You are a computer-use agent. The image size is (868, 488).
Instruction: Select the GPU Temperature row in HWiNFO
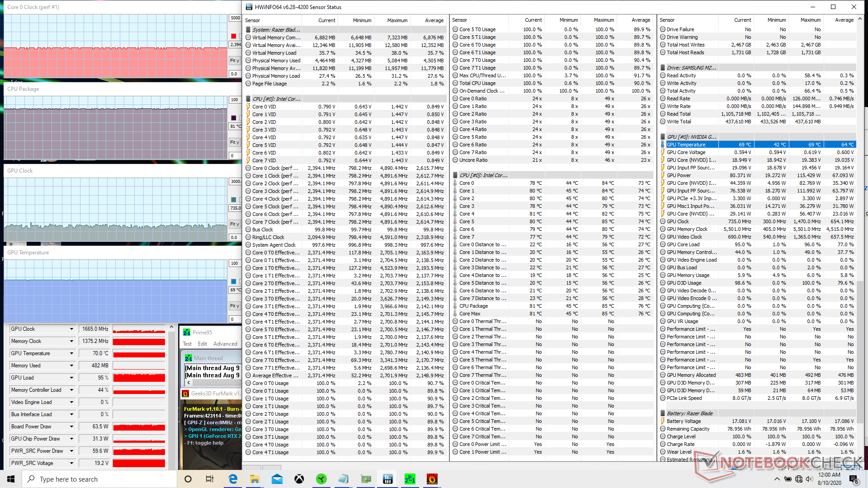pos(758,145)
